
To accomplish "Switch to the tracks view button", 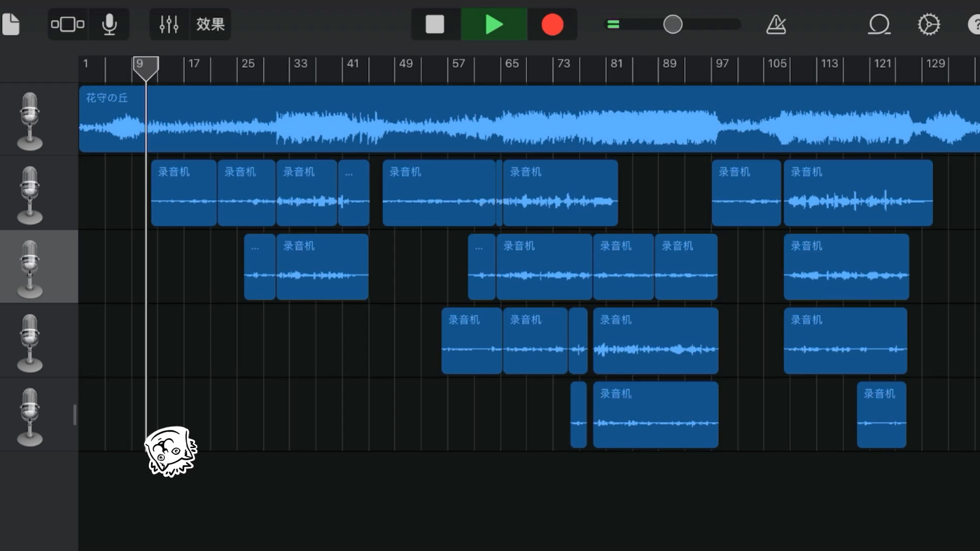I will [x=67, y=24].
